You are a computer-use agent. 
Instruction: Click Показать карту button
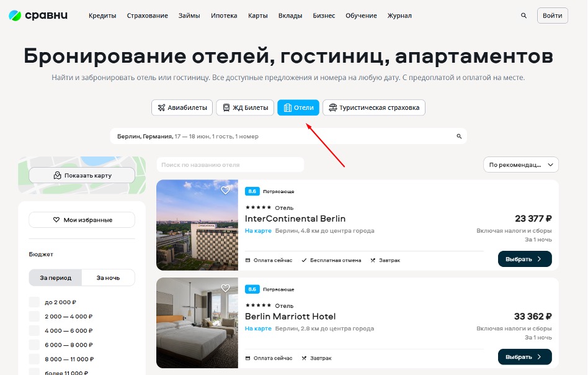coord(82,175)
